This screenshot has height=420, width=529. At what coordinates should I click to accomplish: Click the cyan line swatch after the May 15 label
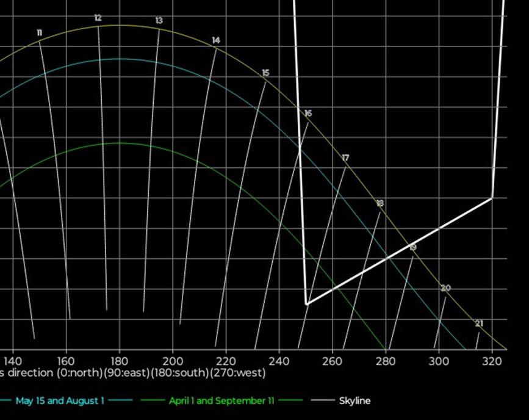[121, 401]
